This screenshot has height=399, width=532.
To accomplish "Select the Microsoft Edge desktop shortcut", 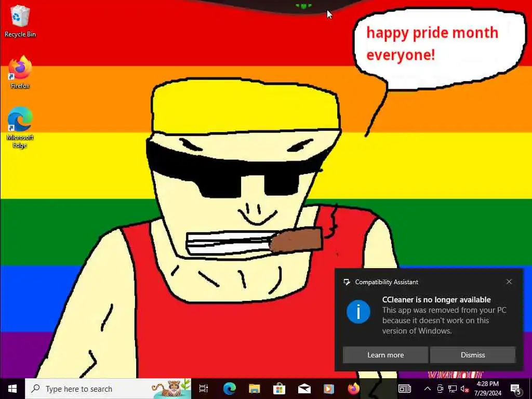I will point(20,128).
